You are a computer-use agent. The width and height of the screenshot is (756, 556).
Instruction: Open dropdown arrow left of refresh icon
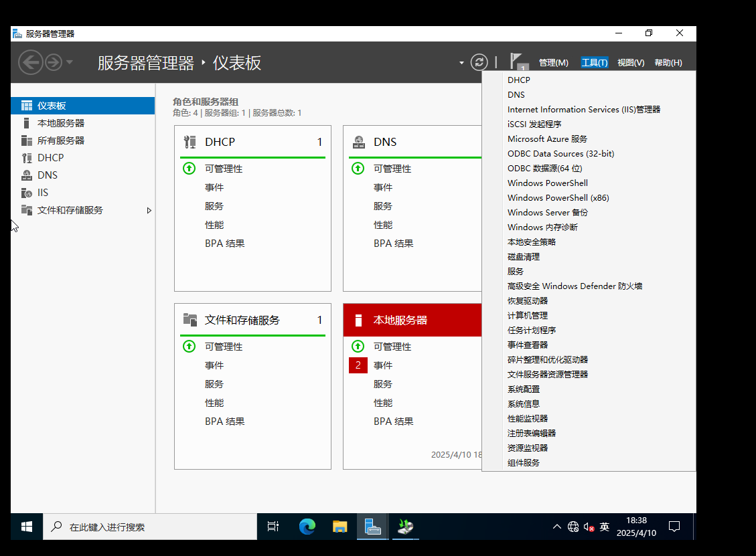point(461,63)
